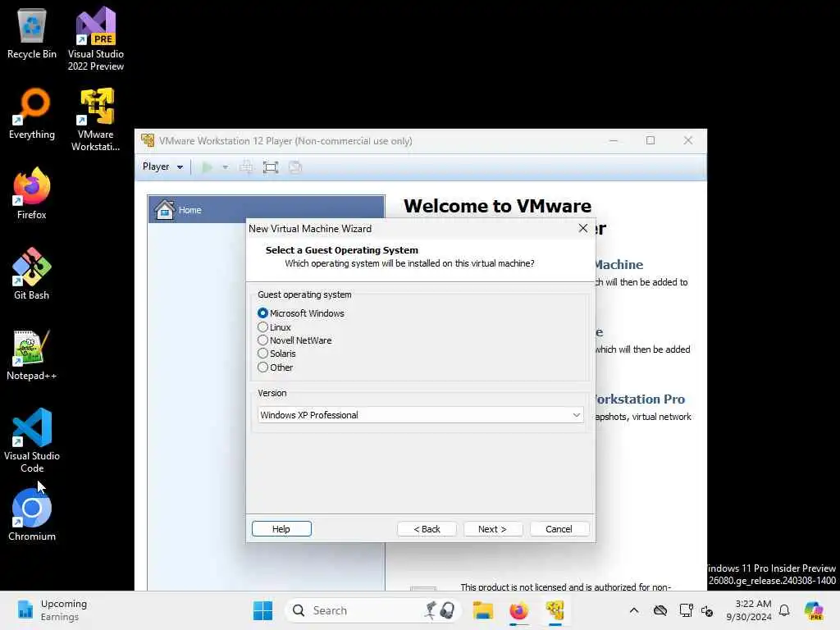Select the Git Bash desktop icon
This screenshot has height=630, width=840.
[x=32, y=274]
